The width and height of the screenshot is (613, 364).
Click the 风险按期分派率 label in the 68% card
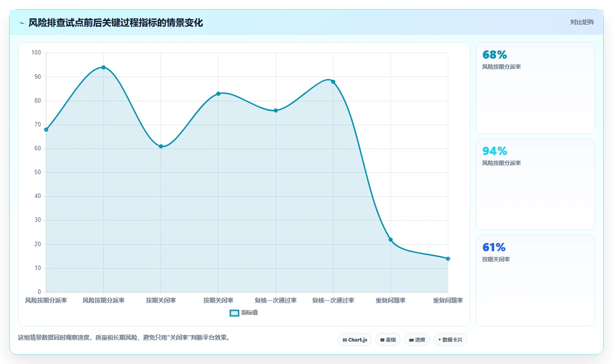[502, 67]
